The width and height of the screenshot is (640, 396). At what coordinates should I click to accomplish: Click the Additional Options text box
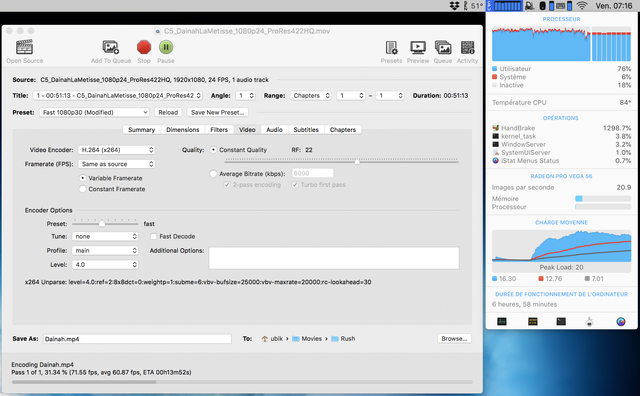click(x=334, y=258)
